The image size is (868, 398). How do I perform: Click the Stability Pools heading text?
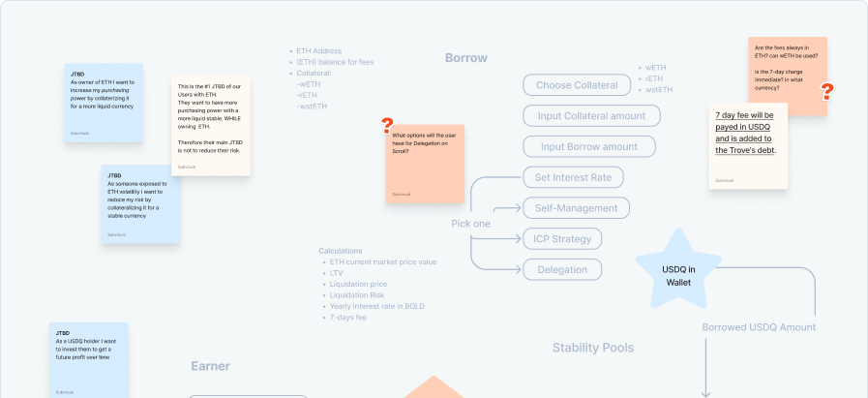click(592, 347)
